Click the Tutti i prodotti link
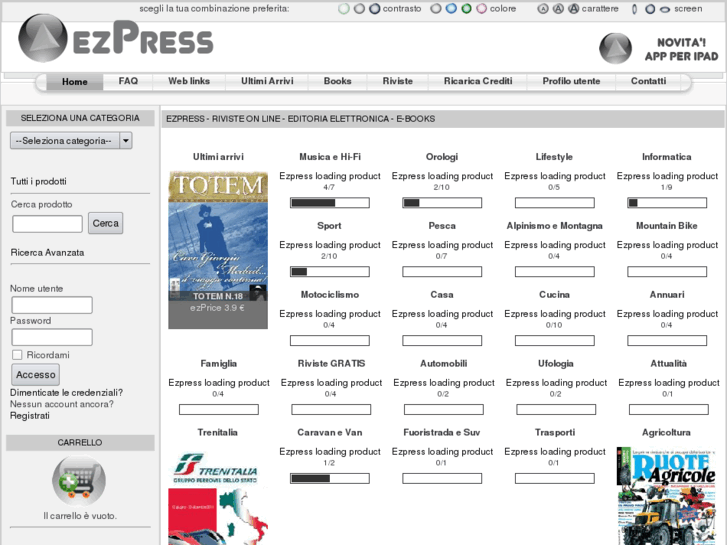Image resolution: width=727 pixels, height=545 pixels. 38,181
